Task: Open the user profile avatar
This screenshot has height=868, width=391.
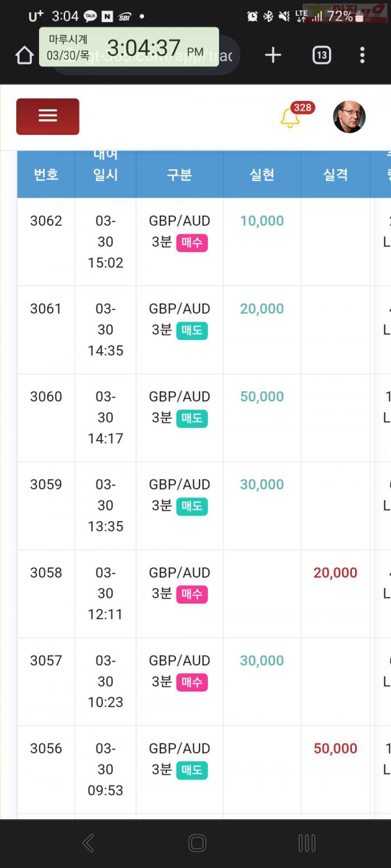Action: coord(349,117)
